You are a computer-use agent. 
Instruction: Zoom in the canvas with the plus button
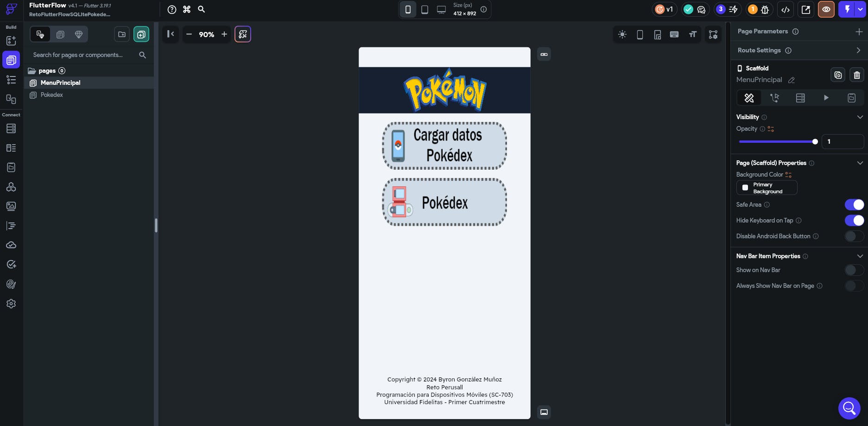click(224, 34)
